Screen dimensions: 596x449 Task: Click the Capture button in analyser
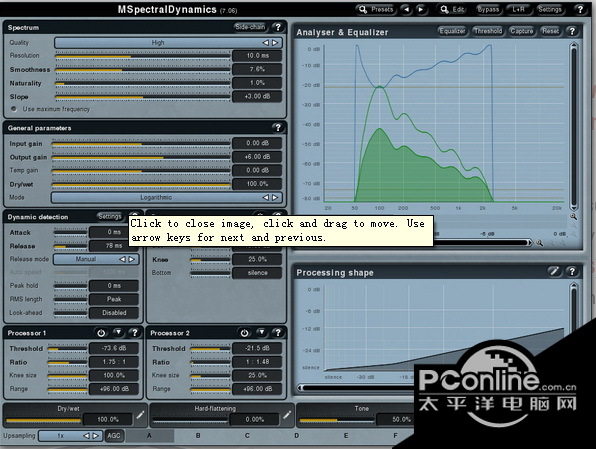(522, 31)
